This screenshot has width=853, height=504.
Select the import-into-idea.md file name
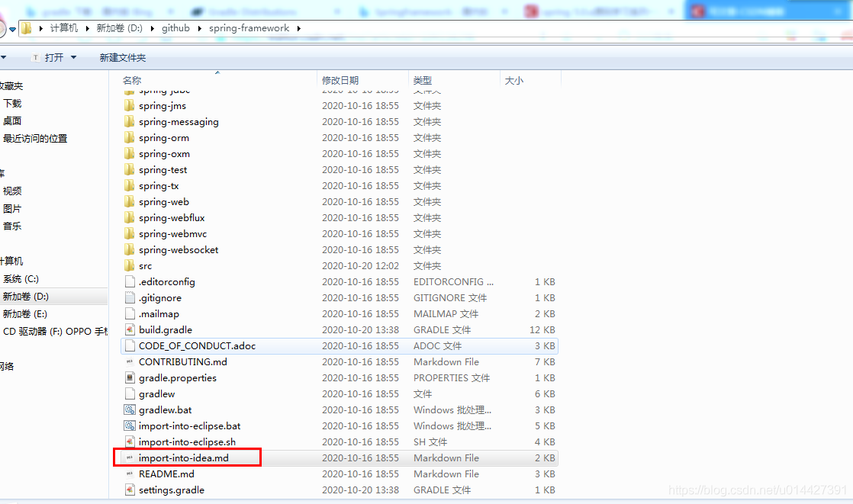[183, 457]
